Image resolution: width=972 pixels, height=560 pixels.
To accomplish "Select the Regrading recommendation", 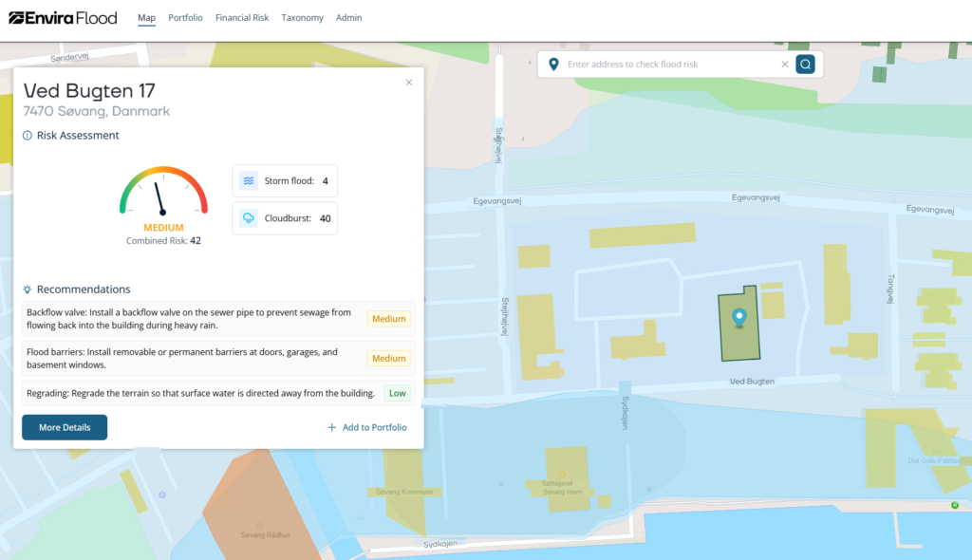I will point(218,393).
